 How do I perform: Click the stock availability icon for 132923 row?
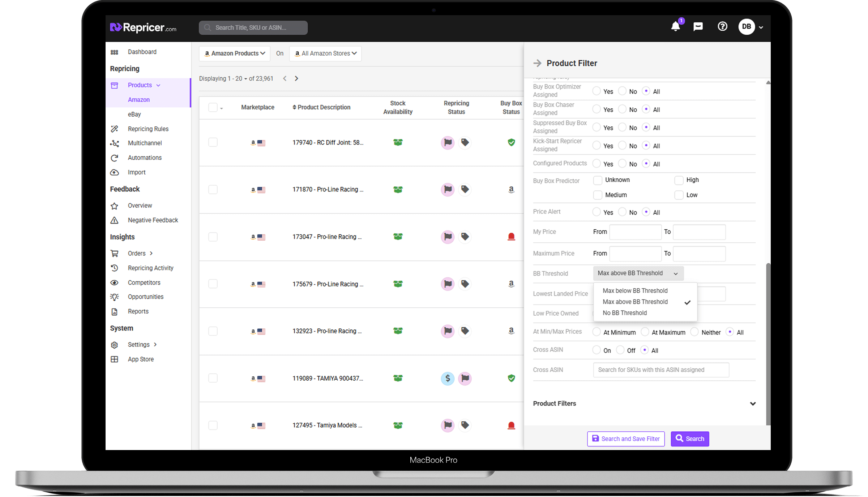pos(398,331)
